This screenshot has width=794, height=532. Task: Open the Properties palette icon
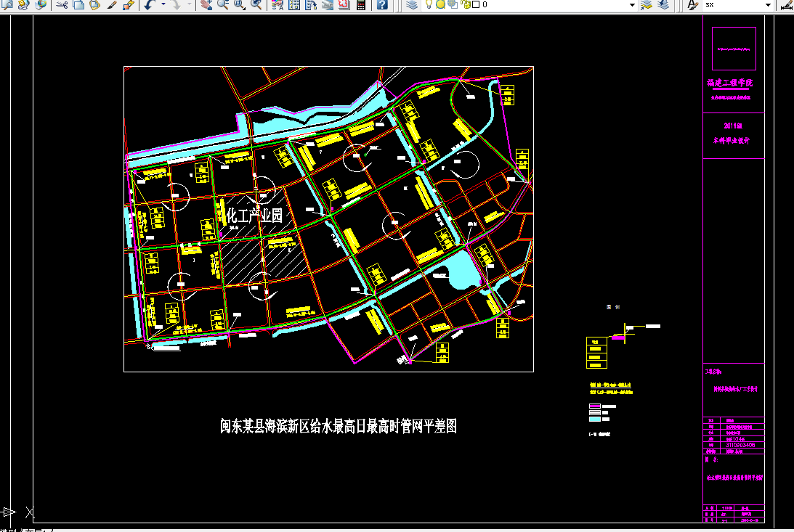[x=278, y=4]
